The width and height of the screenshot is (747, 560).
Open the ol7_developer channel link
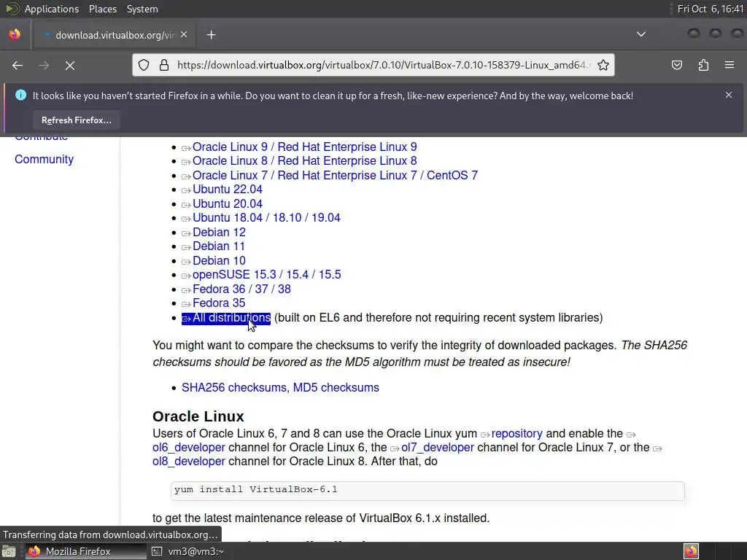pos(438,448)
